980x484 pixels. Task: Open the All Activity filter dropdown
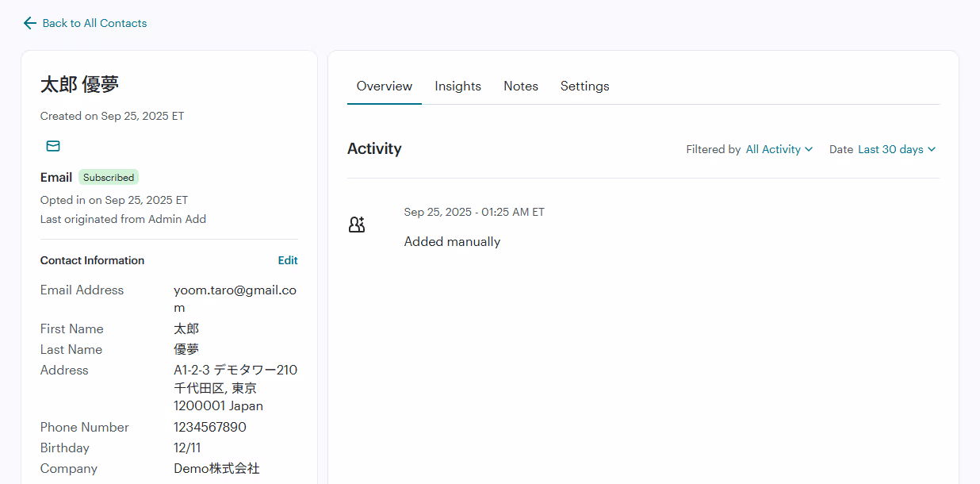[779, 149]
